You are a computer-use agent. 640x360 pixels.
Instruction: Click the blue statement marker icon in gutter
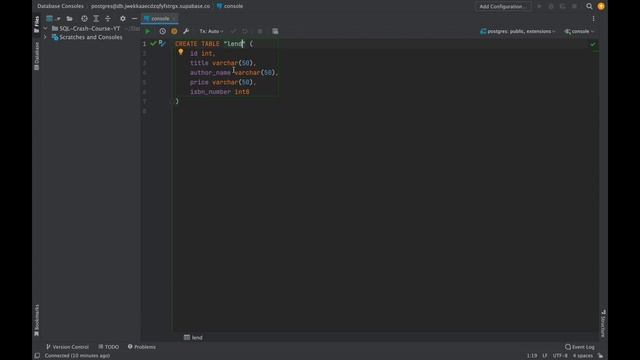pos(162,43)
